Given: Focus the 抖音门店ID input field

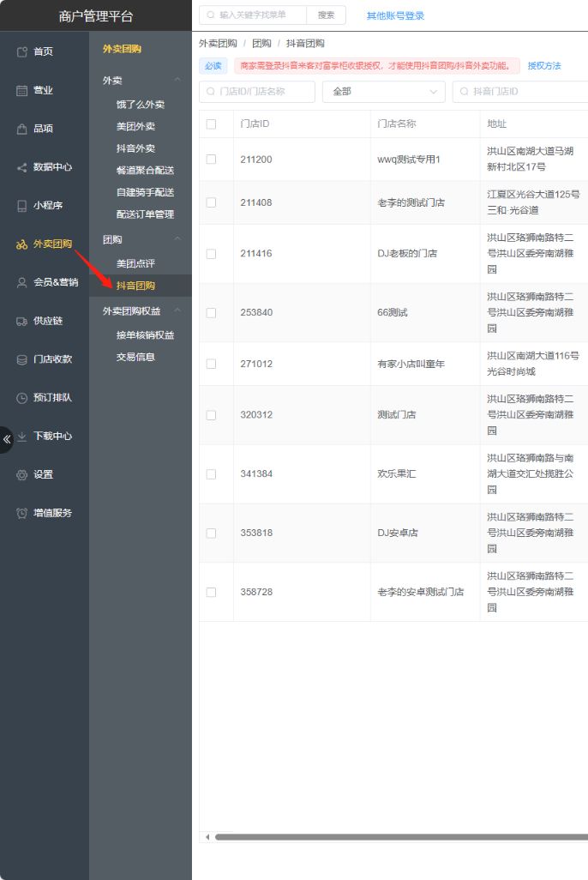Looking at the screenshot, I should pos(520,92).
